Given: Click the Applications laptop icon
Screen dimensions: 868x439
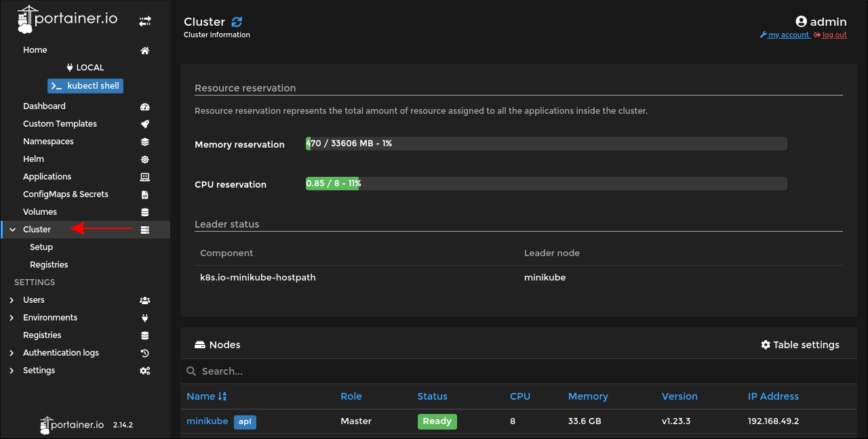Looking at the screenshot, I should 144,177.
